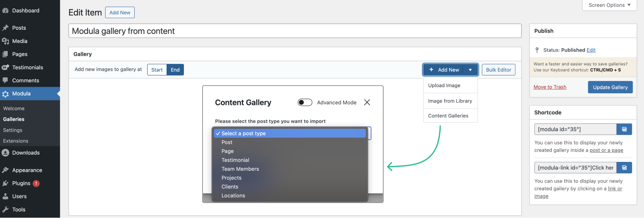The width and height of the screenshot is (644, 218).
Task: Click the Posts pin icon in sidebar
Action: pos(5,28)
